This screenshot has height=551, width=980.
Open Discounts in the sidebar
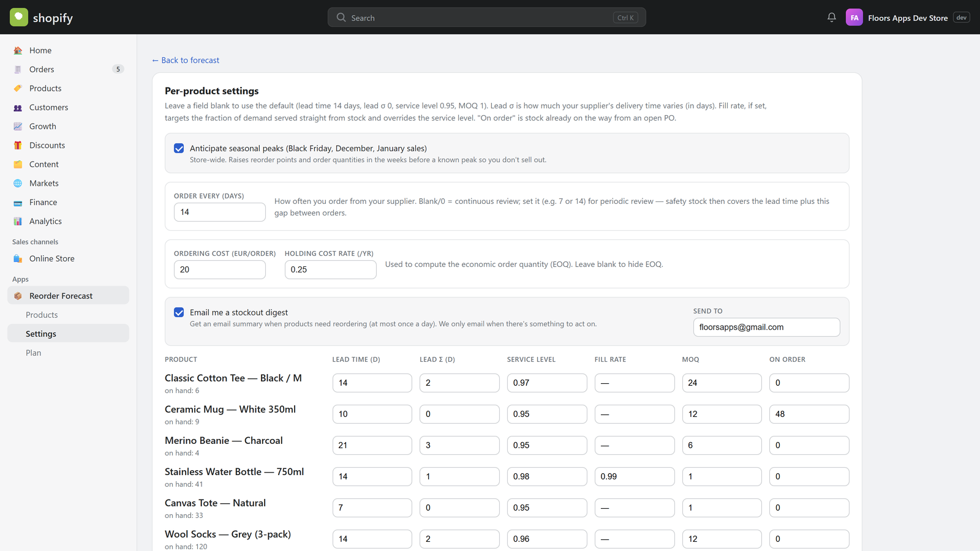(x=68, y=145)
